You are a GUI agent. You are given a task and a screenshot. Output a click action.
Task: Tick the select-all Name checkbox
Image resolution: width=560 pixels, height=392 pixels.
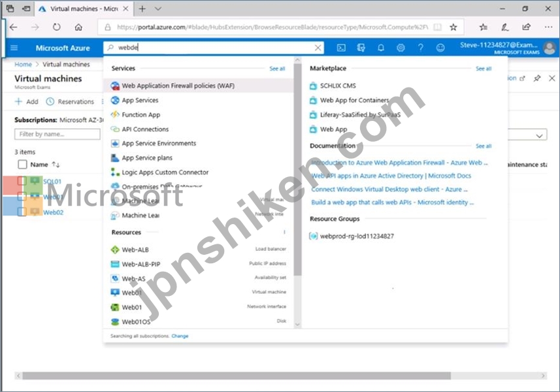tap(22, 164)
